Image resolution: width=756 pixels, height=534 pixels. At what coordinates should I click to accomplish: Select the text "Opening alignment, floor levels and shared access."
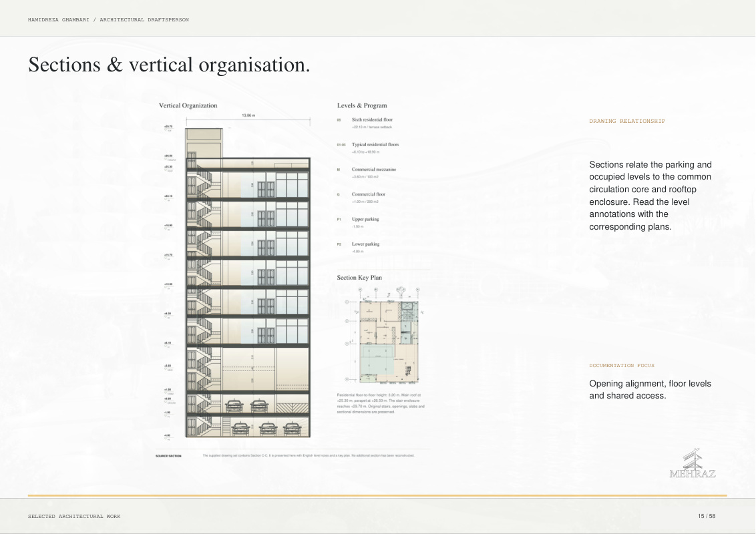click(x=650, y=389)
